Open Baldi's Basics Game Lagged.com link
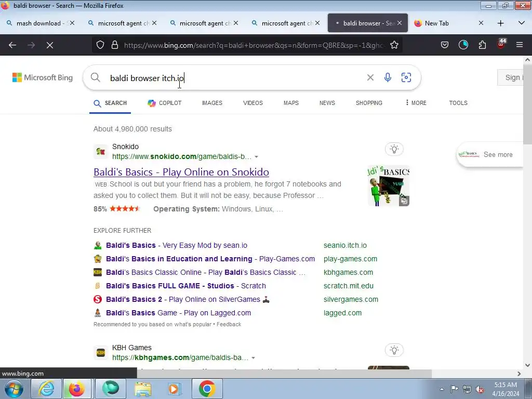 pyautogui.click(x=179, y=313)
